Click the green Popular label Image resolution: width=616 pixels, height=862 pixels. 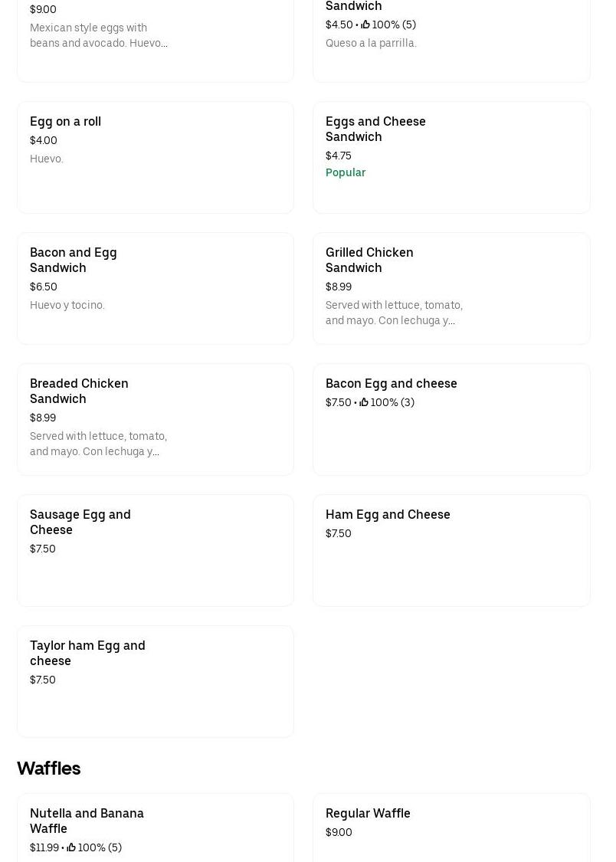point(346,172)
